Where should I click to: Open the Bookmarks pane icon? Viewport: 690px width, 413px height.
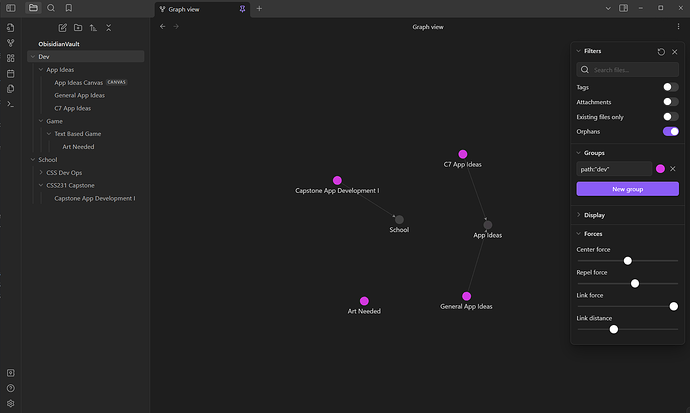tap(68, 8)
